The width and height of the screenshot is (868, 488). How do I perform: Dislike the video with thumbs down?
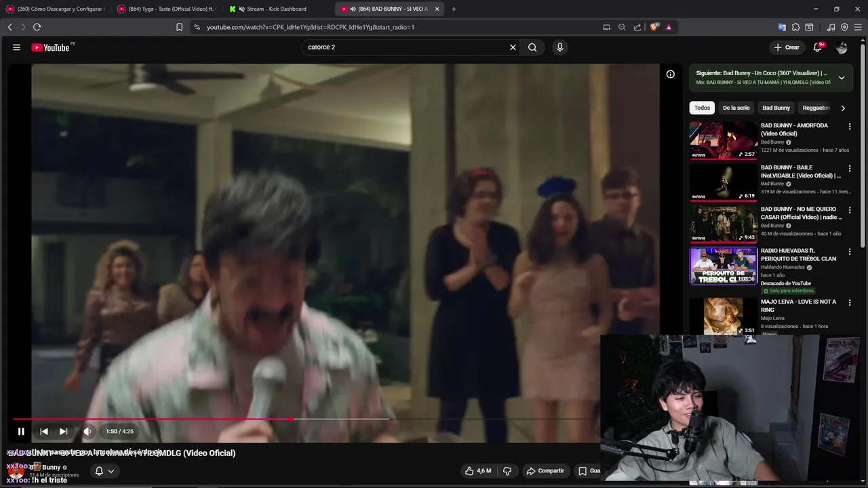[x=507, y=470]
